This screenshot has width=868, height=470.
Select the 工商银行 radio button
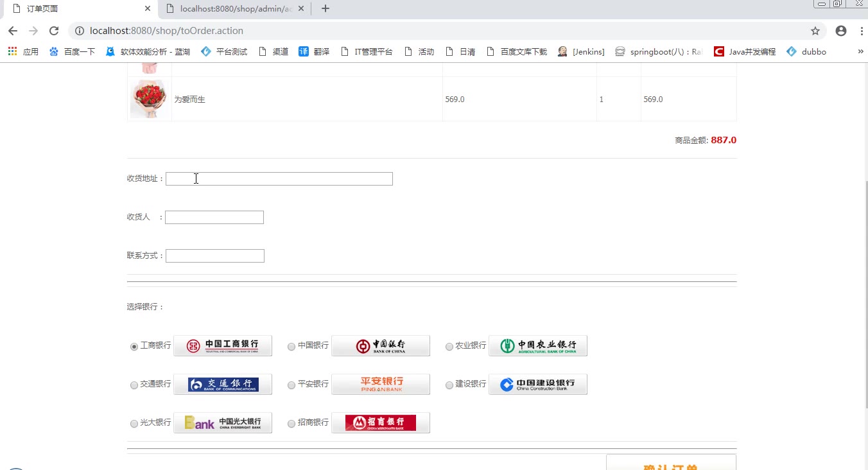click(x=134, y=347)
